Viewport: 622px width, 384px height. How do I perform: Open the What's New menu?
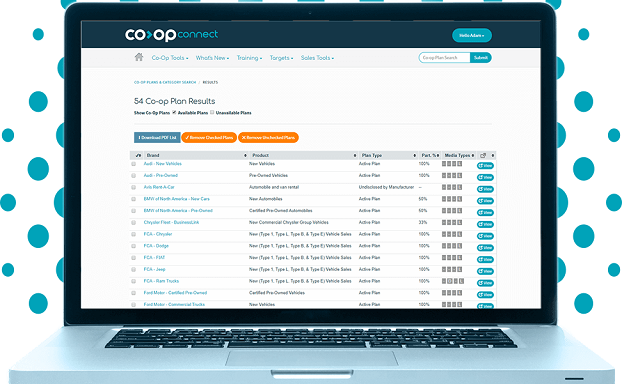212,58
